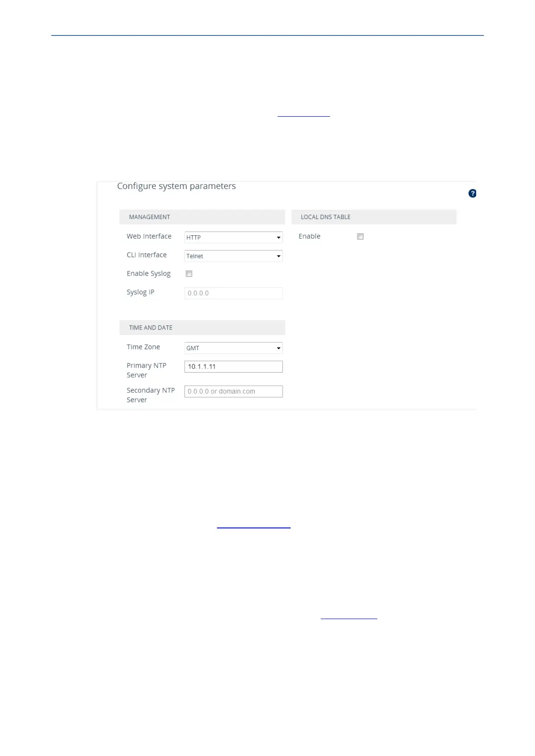Click the Primary NTP Server field
Image resolution: width=535 pixels, height=756 pixels.
pos(234,367)
